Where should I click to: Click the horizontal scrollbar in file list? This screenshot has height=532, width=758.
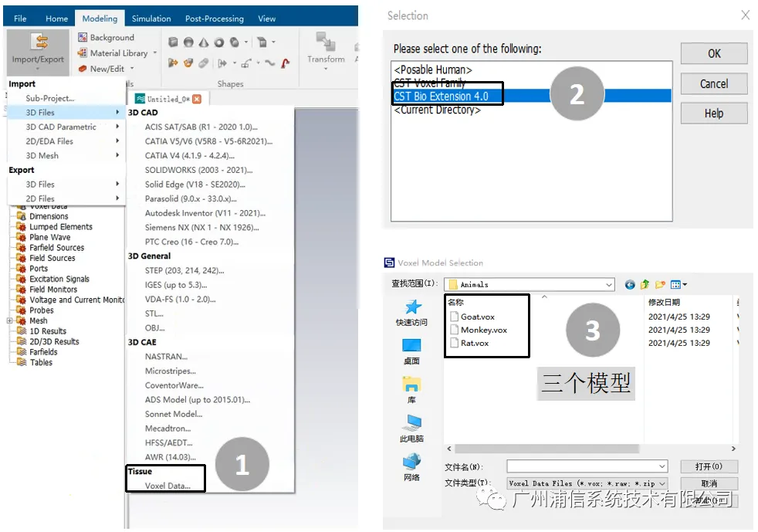click(547, 449)
